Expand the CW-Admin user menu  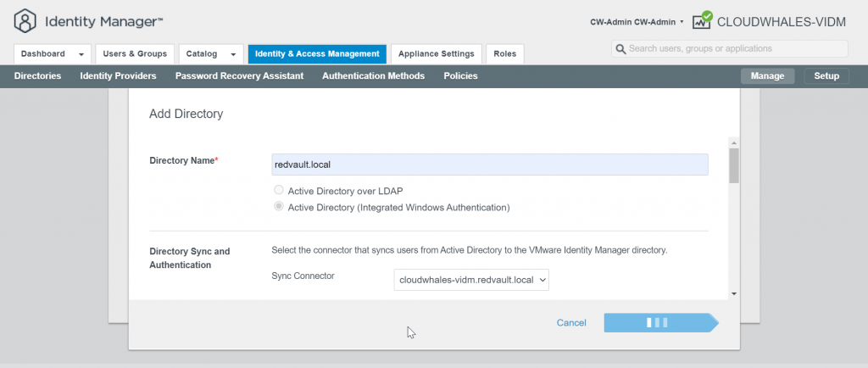click(637, 22)
